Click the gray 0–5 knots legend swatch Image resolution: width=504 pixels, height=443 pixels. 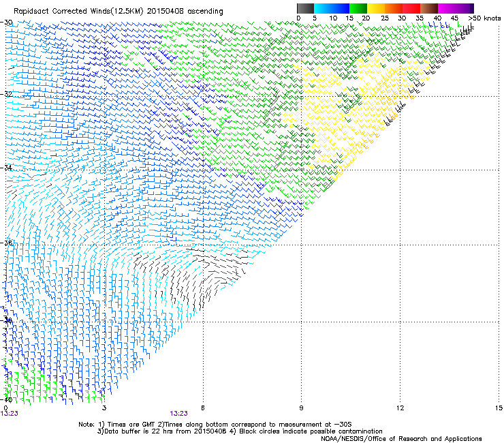click(x=305, y=8)
